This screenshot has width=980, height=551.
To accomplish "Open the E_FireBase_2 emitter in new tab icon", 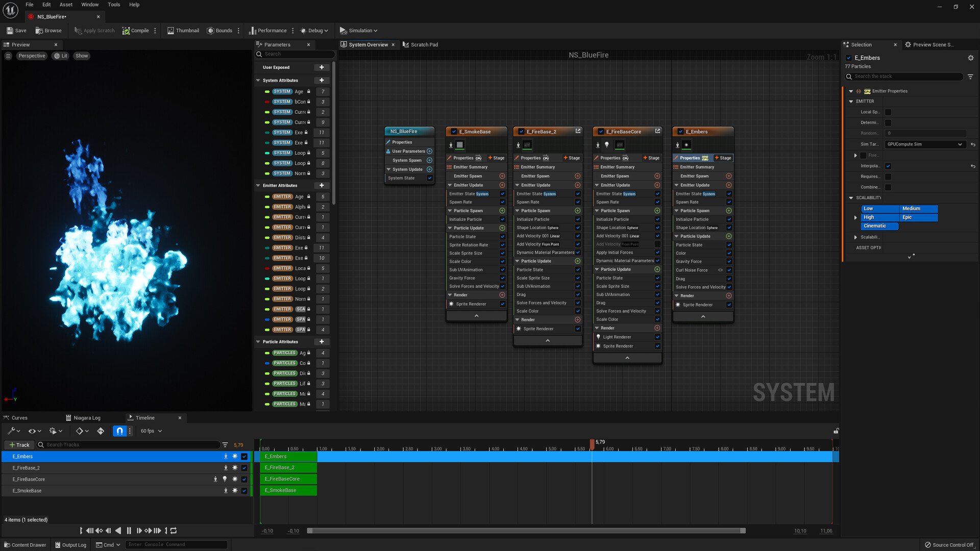I will point(578,131).
